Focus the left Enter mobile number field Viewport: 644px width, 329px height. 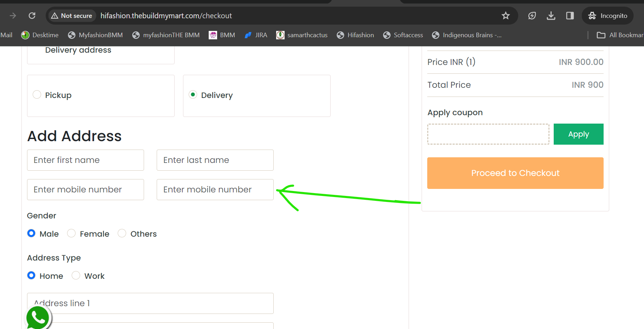85,190
